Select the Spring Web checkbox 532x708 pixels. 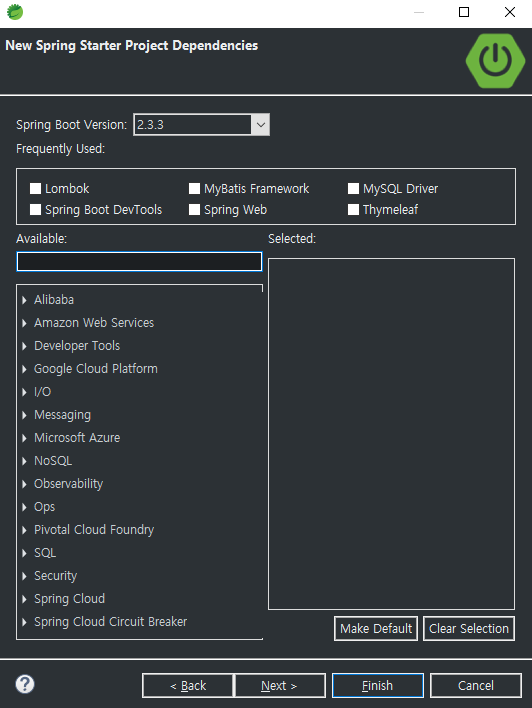click(194, 210)
